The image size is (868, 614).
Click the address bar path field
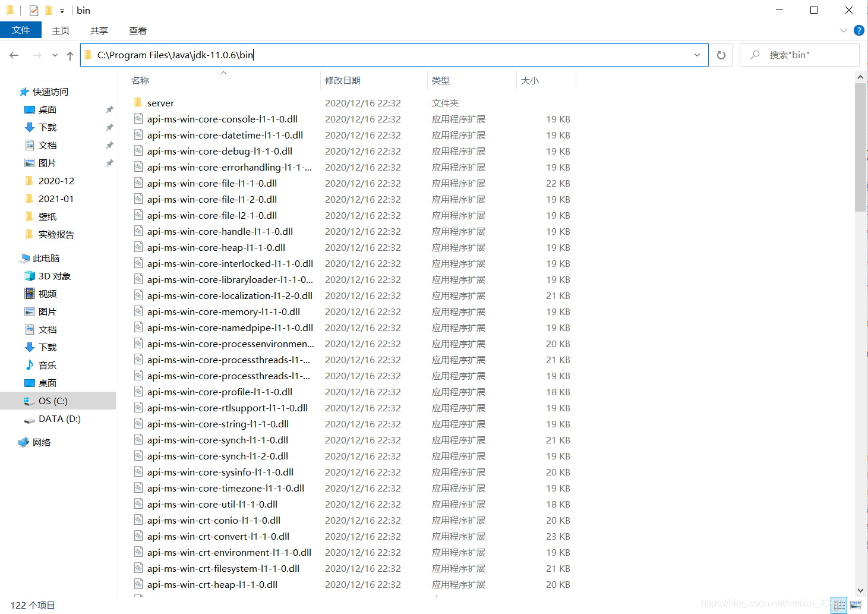tap(394, 55)
